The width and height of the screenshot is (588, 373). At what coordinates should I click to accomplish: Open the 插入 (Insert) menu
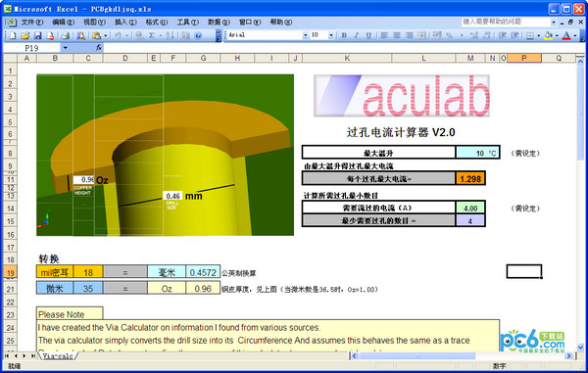click(125, 23)
